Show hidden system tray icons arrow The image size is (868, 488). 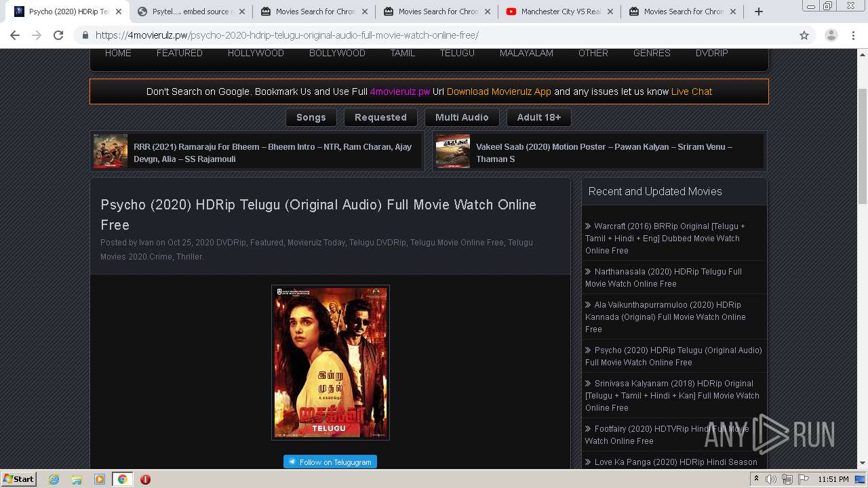click(756, 479)
